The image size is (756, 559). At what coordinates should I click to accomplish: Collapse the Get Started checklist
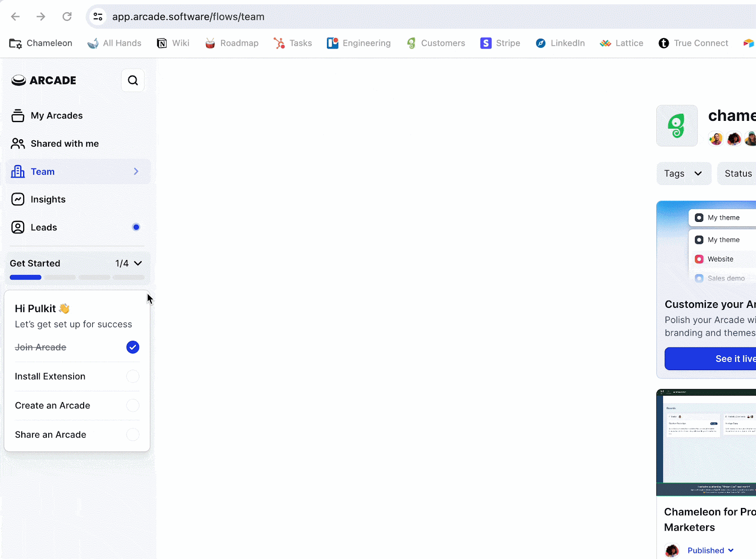pyautogui.click(x=137, y=263)
